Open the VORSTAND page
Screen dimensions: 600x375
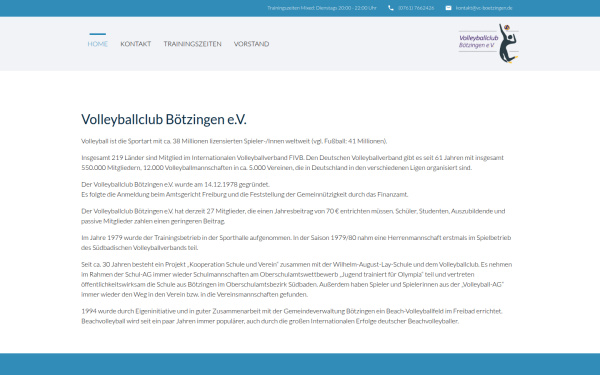(x=251, y=44)
